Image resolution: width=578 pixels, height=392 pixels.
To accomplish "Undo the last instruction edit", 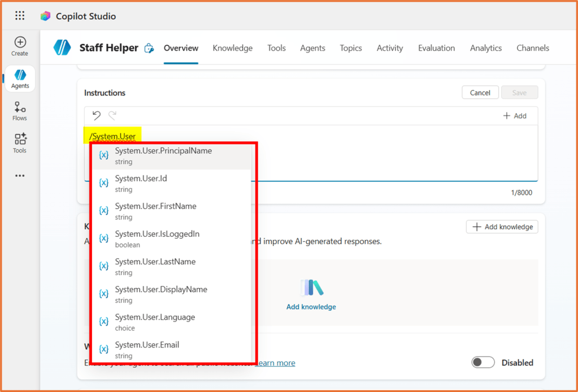I will click(x=96, y=115).
